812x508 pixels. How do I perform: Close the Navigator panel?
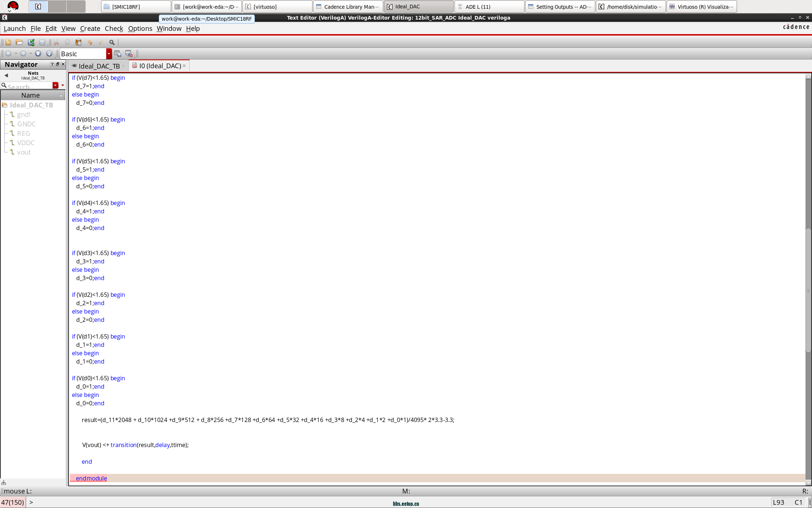point(63,64)
